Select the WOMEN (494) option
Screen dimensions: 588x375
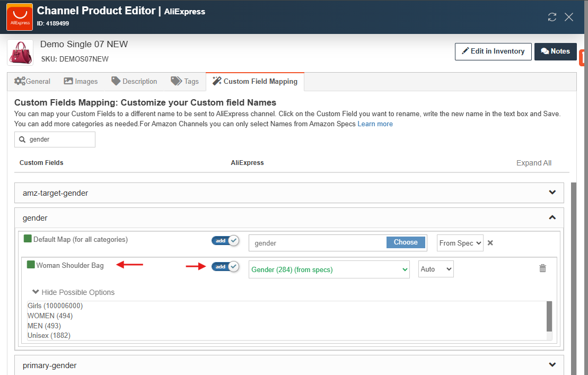(50, 316)
